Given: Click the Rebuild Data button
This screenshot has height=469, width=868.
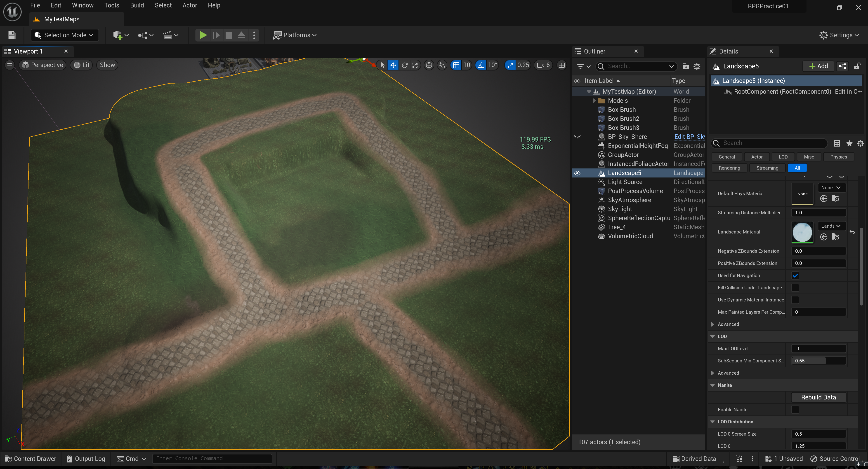Looking at the screenshot, I should point(818,397).
